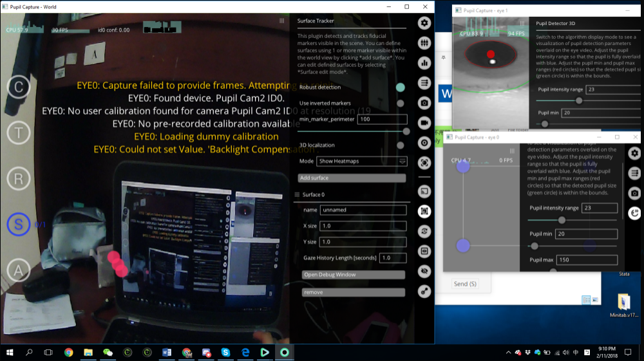The height and width of the screenshot is (361, 644).
Task: Open File Explorer from taskbar
Action: (88, 353)
